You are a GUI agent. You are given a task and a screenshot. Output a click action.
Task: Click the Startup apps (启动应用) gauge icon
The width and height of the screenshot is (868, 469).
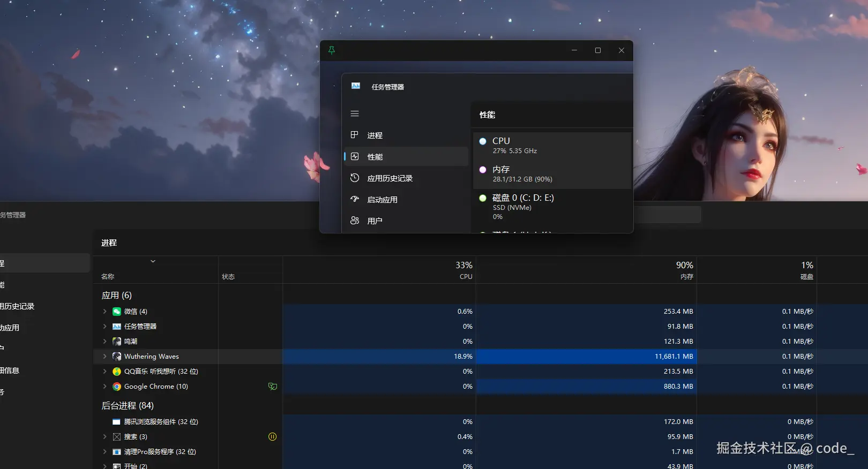coord(355,199)
